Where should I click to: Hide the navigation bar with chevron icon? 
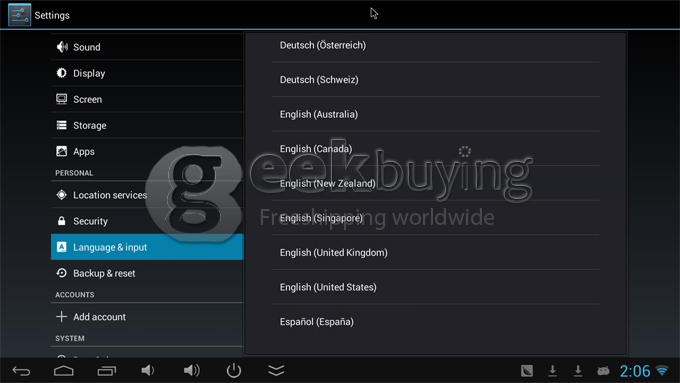276,370
